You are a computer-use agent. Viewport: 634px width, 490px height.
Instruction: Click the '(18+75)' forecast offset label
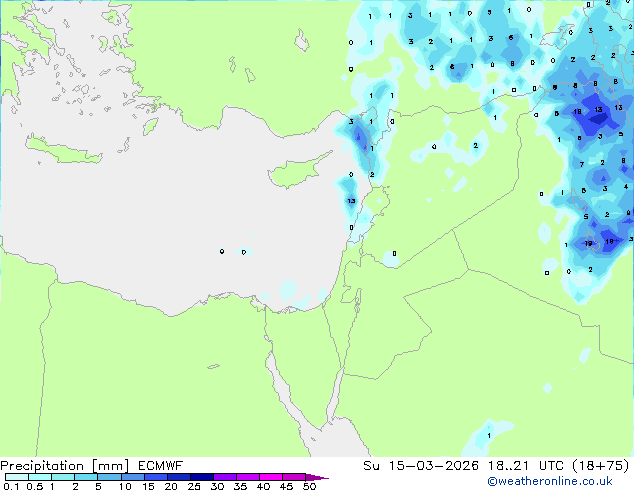click(x=601, y=466)
